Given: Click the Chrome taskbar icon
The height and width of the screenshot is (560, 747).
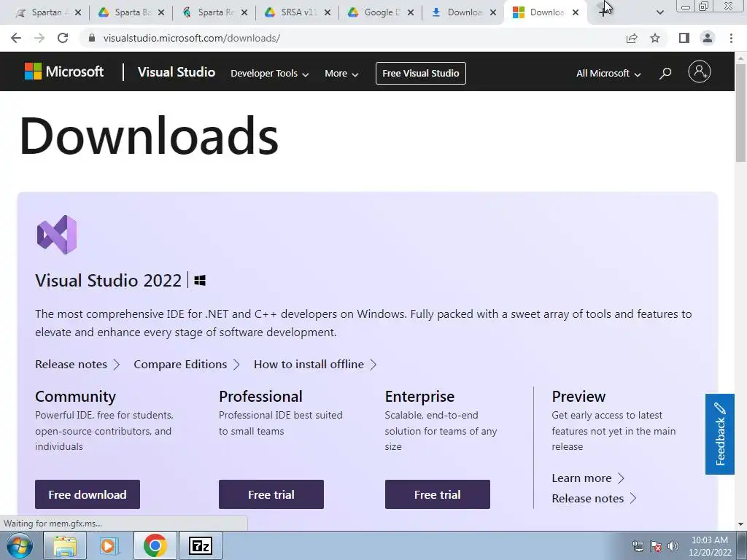Looking at the screenshot, I should (x=155, y=545).
